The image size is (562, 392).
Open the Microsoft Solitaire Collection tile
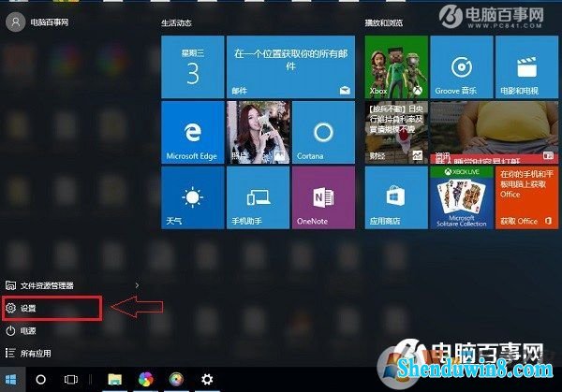point(462,197)
